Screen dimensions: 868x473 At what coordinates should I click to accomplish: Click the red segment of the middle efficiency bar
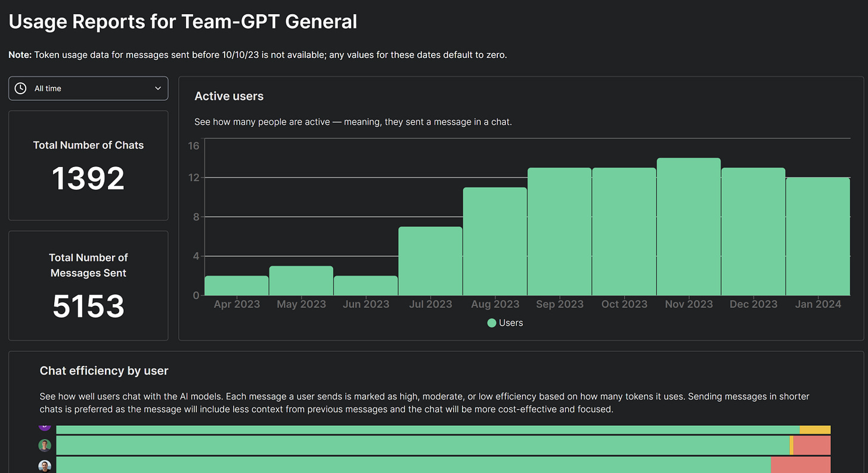812,445
